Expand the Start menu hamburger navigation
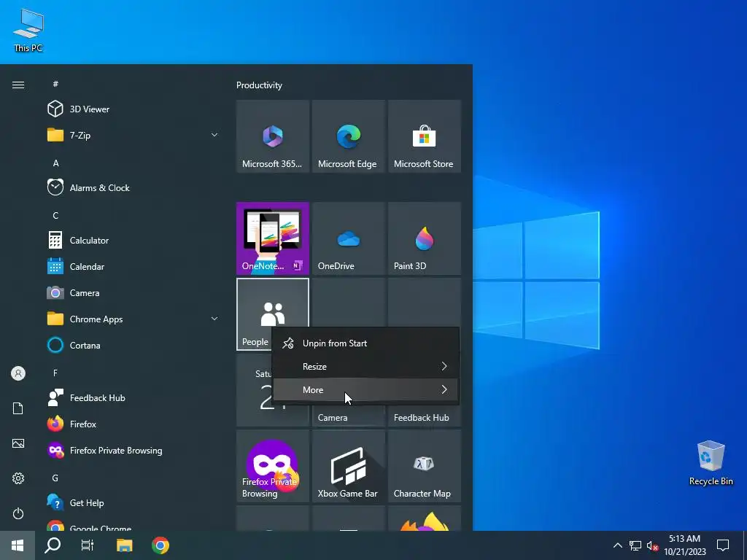The width and height of the screenshot is (747, 560). tap(18, 85)
